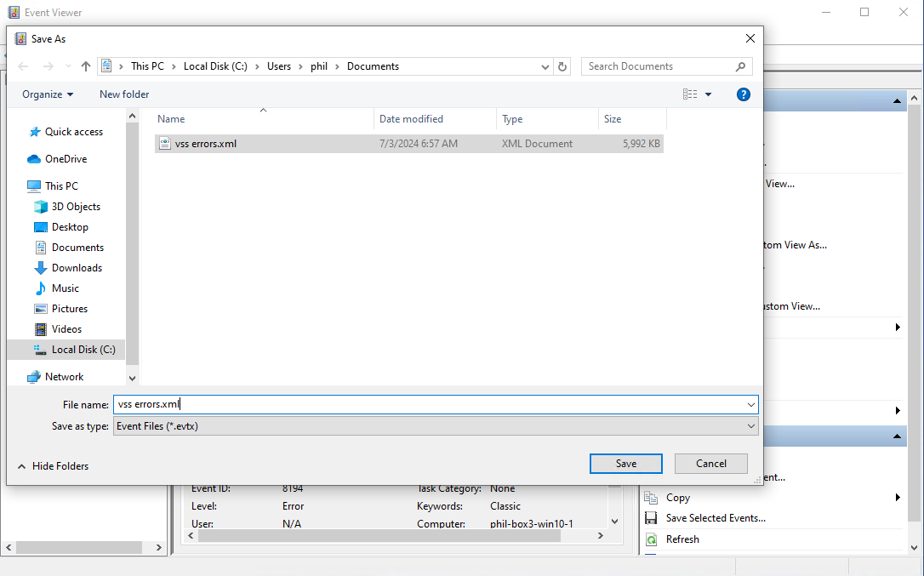The height and width of the screenshot is (576, 924).
Task: Click the Save Selected Events disk icon
Action: [x=651, y=518]
